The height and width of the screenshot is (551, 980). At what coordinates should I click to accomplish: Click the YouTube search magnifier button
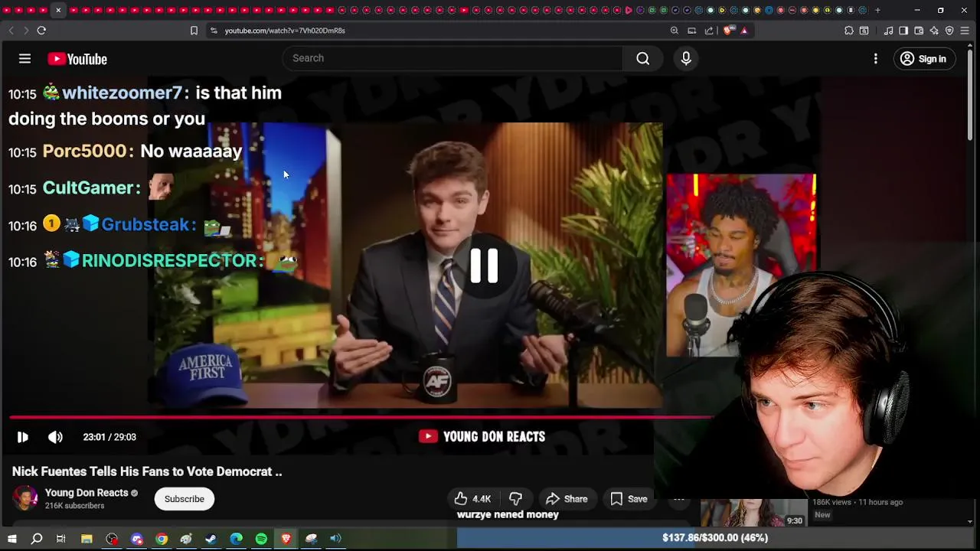[643, 58]
